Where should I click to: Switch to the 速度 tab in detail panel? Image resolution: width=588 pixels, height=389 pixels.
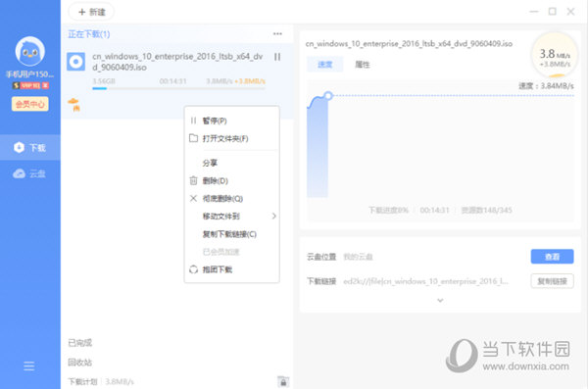324,65
